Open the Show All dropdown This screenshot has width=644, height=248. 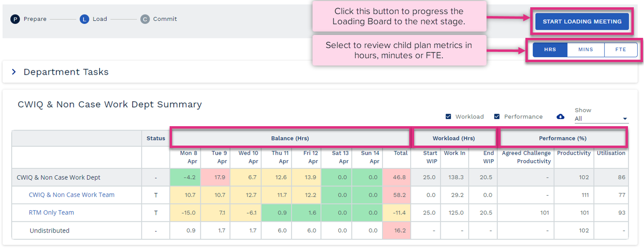[x=601, y=118]
